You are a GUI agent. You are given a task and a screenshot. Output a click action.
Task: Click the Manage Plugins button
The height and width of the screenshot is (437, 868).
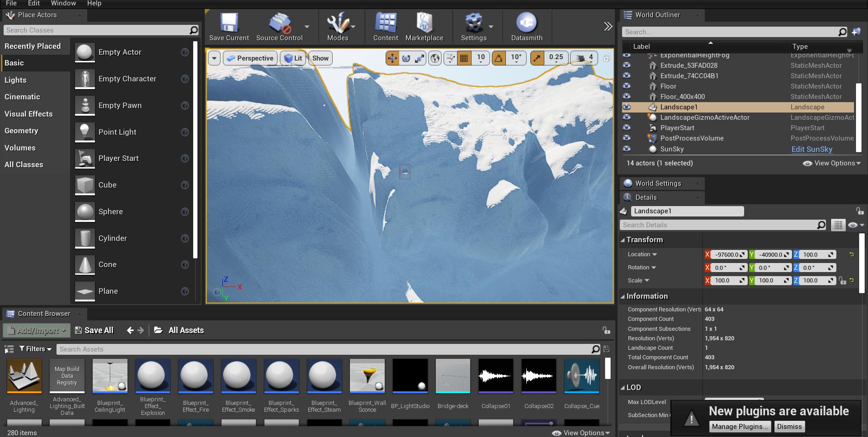[x=739, y=427]
